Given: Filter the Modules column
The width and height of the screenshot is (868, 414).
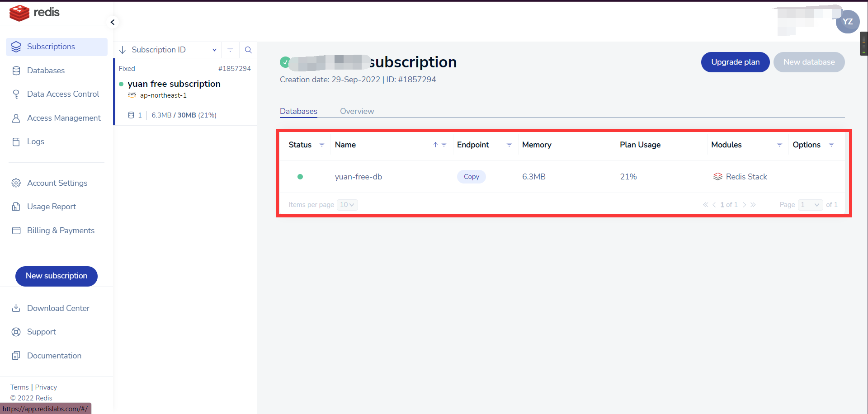Looking at the screenshot, I should click(779, 145).
